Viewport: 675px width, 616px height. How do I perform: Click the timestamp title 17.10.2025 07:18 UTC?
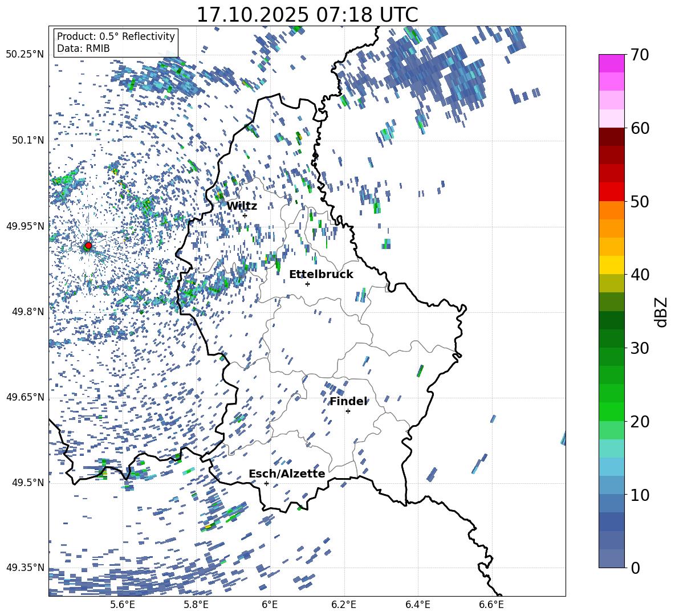point(307,15)
